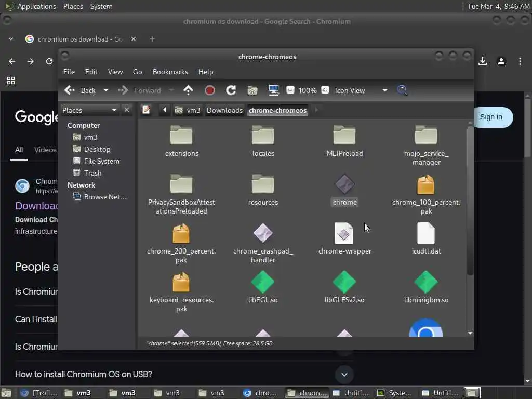Select the chrome executable file
Image resolution: width=532 pixels, height=399 pixels.
[345, 190]
